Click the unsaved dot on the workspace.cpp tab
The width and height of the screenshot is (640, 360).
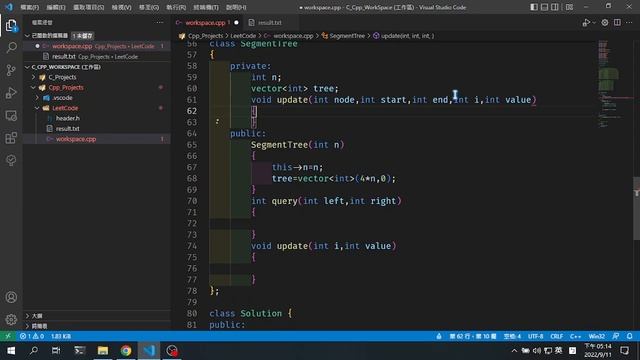coord(236,23)
